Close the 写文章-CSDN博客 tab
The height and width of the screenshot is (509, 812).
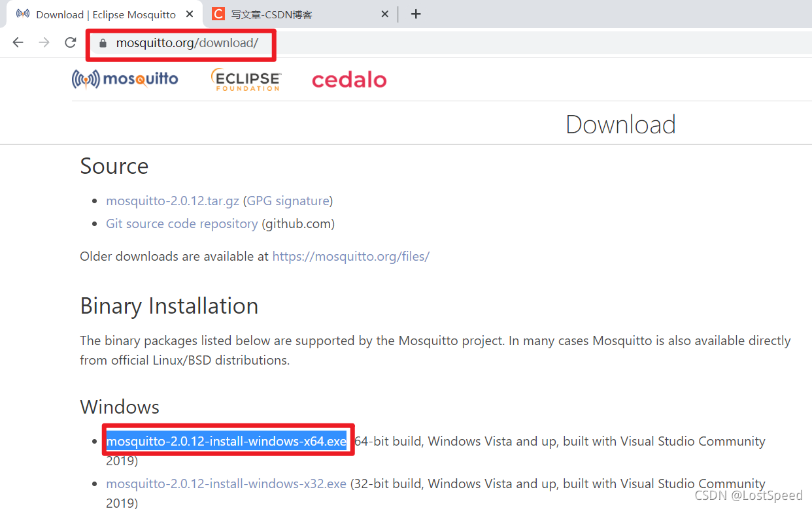[x=385, y=14]
